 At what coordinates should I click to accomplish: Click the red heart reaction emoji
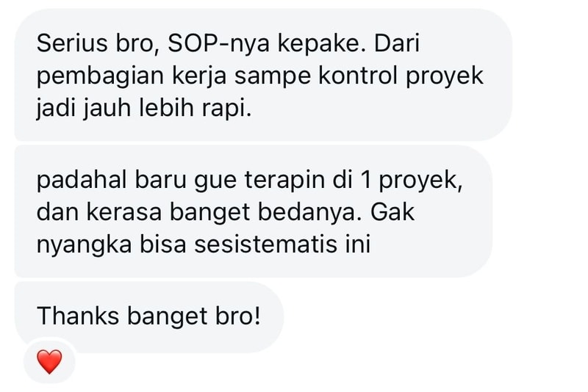click(x=49, y=362)
